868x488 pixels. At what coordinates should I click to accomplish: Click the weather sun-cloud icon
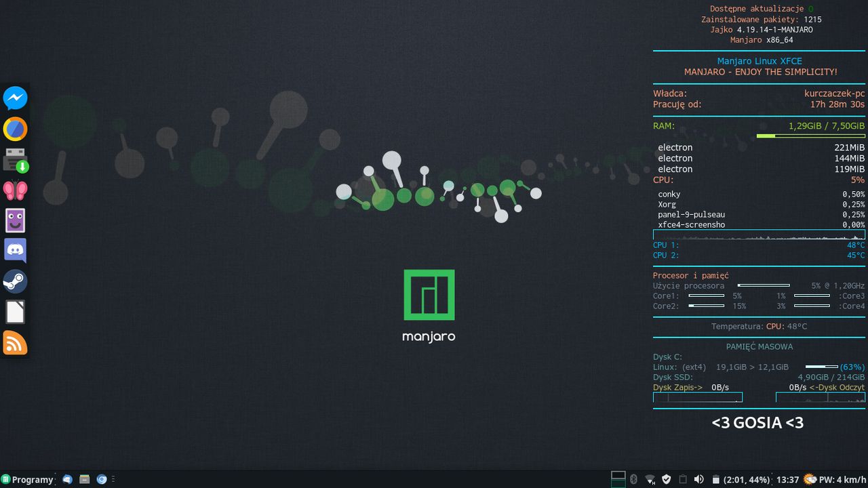[x=810, y=479]
